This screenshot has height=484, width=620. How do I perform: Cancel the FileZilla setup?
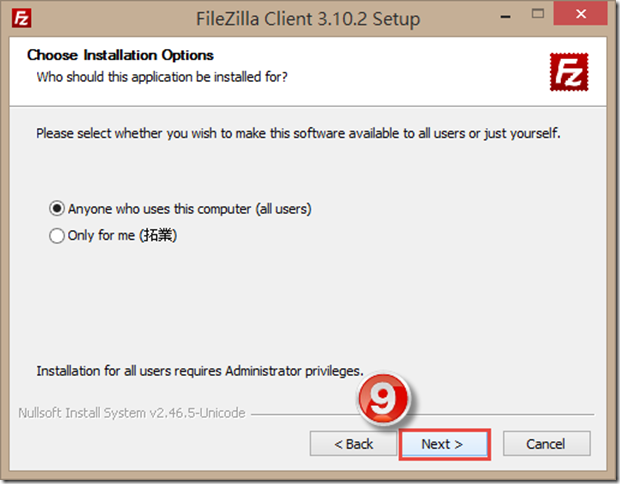pos(546,444)
